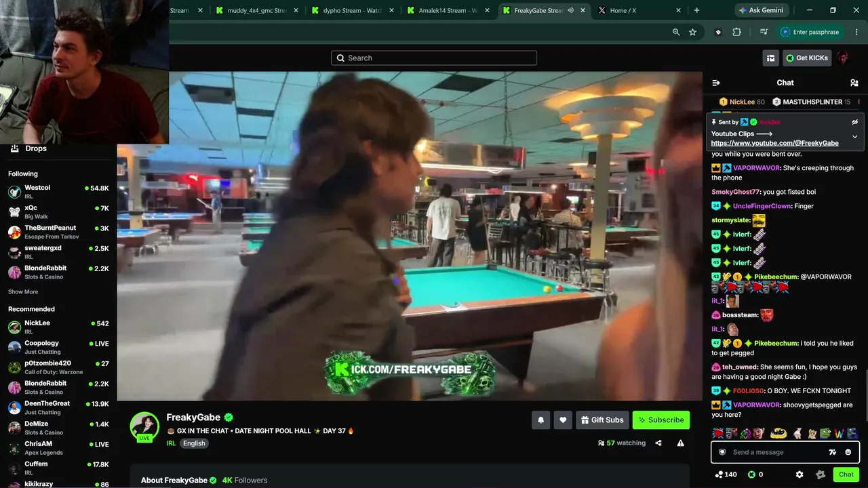868x488 pixels.
Task: Open the Chrome three-dot menu
Action: [x=856, y=32]
